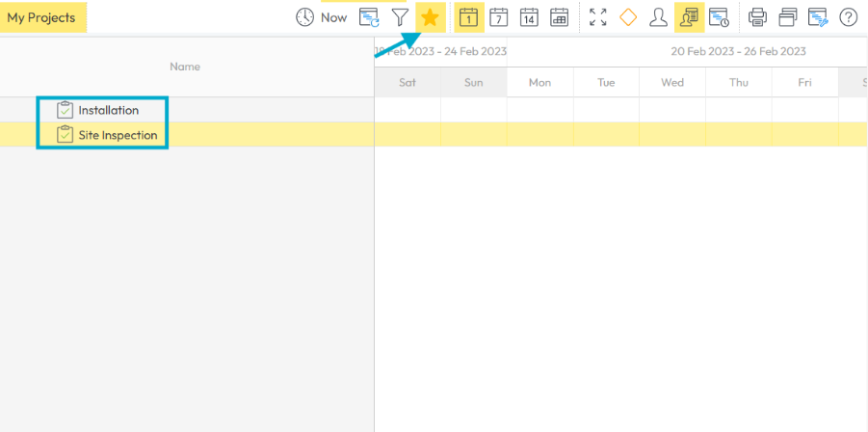868x432 pixels.
Task: Toggle the highlighted resource list icon
Action: [x=689, y=17]
